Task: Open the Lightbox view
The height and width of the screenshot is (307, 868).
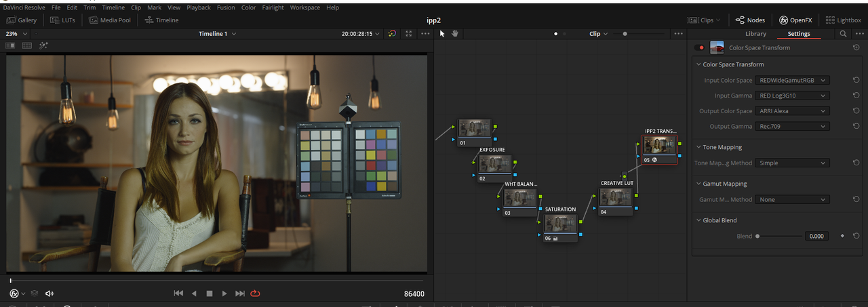Action: [844, 20]
